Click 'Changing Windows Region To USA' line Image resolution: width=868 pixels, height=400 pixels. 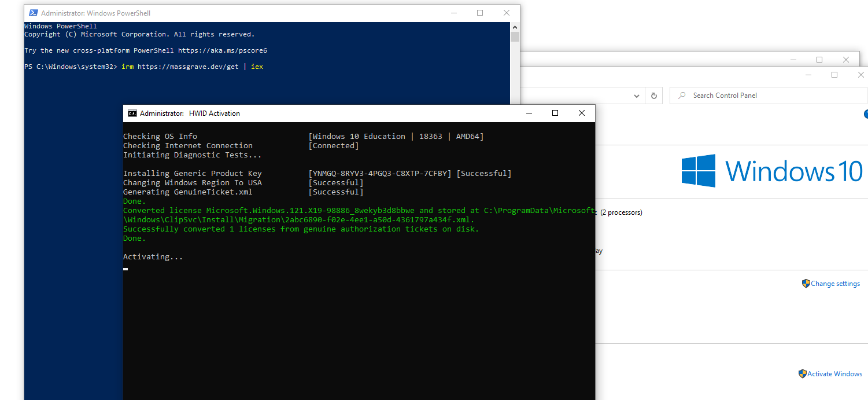pos(193,182)
